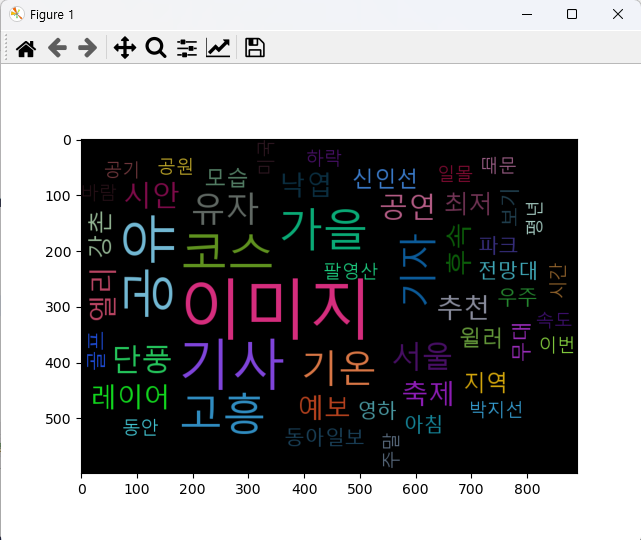Click the red word 일몰
The width and height of the screenshot is (641, 540).
click(x=455, y=174)
